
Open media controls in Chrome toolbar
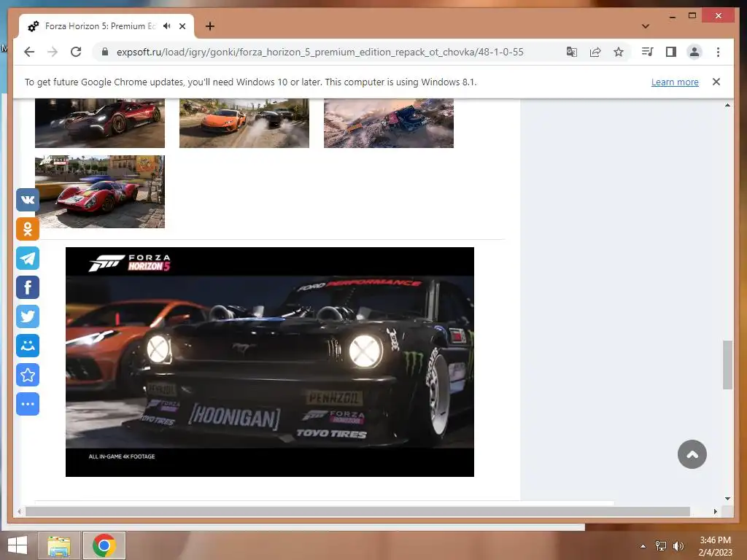coord(648,52)
